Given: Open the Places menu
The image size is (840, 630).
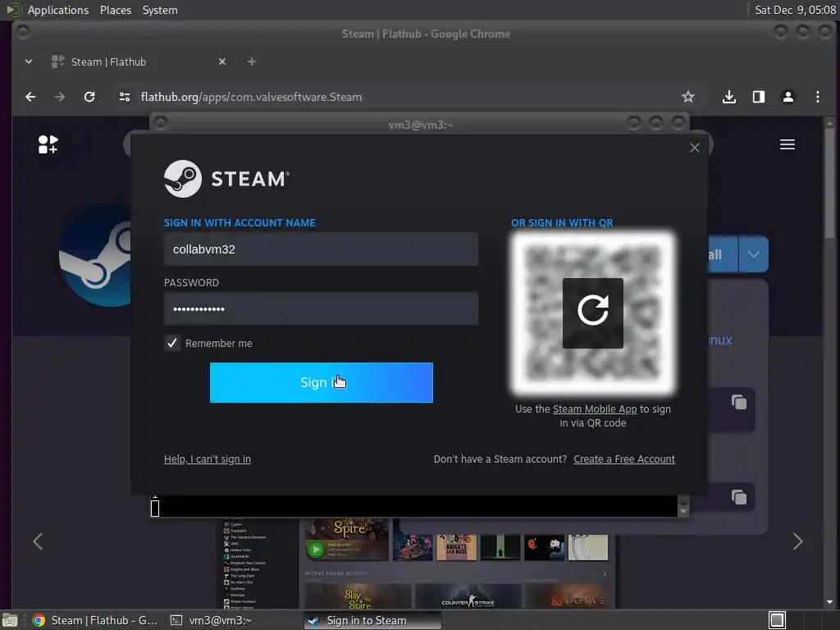Looking at the screenshot, I should pos(116,10).
